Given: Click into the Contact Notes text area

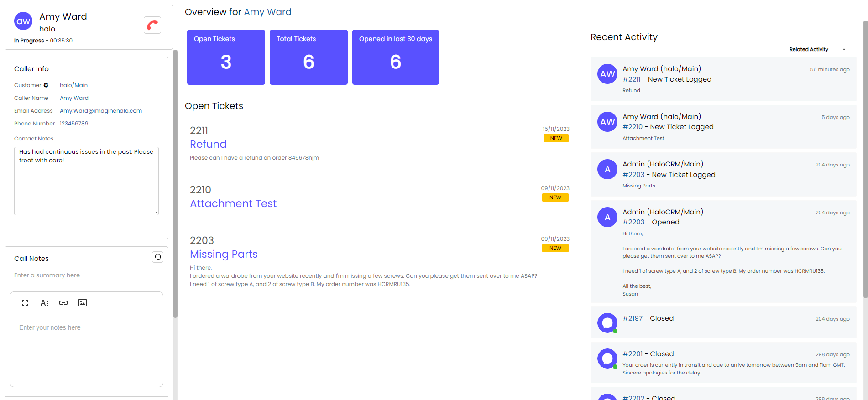Looking at the screenshot, I should click(x=86, y=181).
